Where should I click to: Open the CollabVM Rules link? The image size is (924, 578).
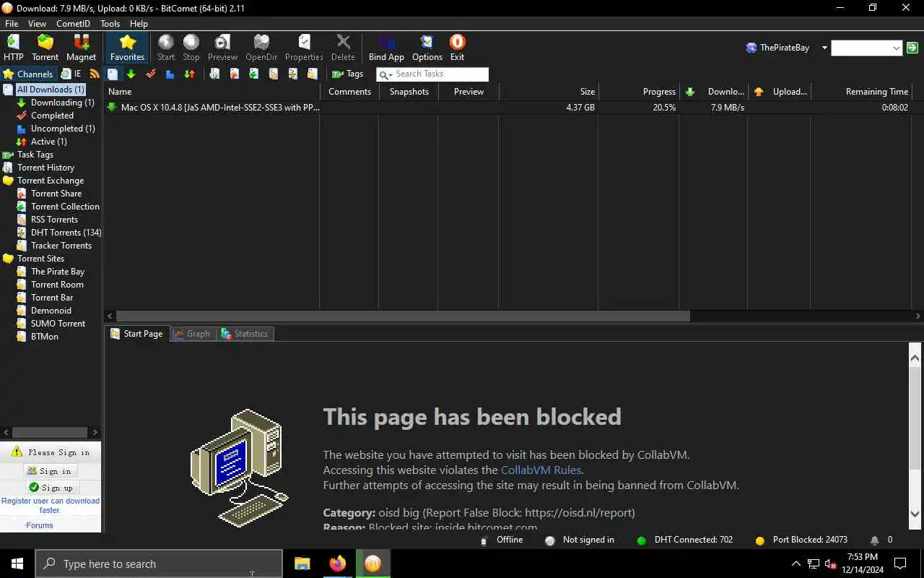541,470
